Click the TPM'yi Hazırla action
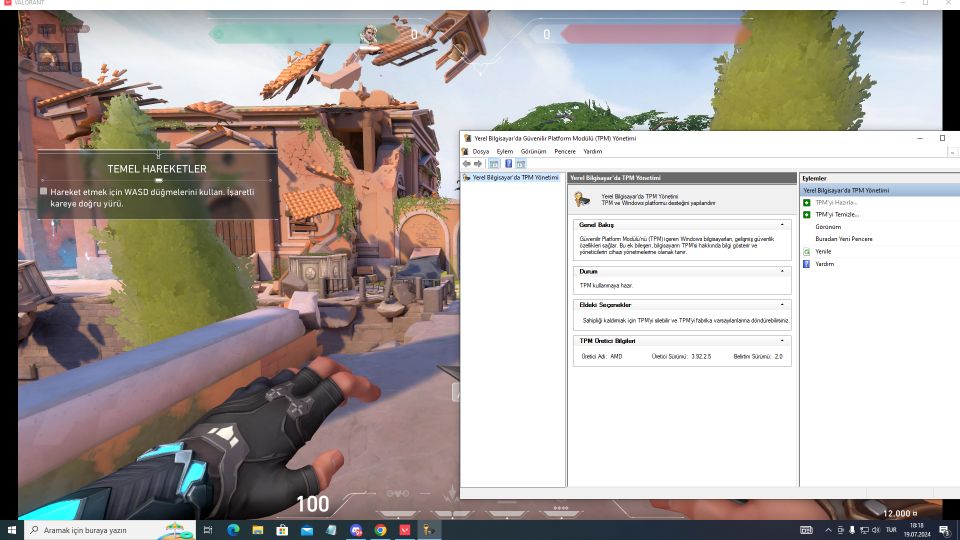The image size is (960, 540). coord(836,203)
